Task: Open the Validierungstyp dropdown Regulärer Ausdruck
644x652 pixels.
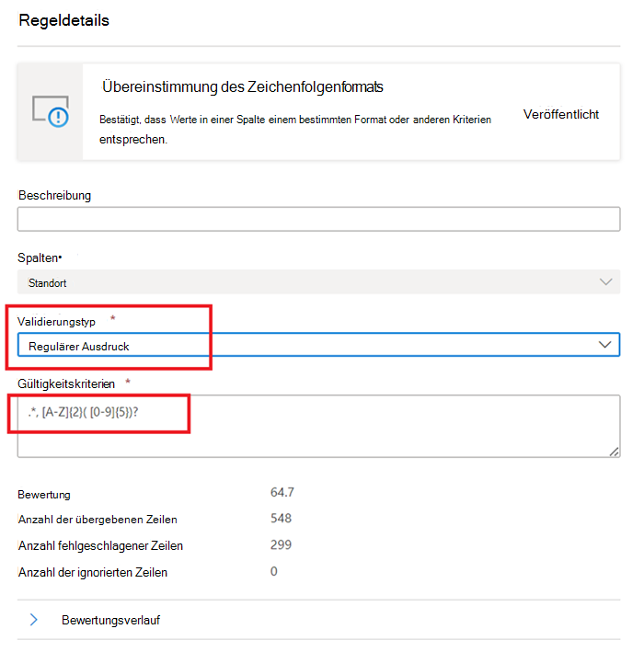Action: point(318,344)
